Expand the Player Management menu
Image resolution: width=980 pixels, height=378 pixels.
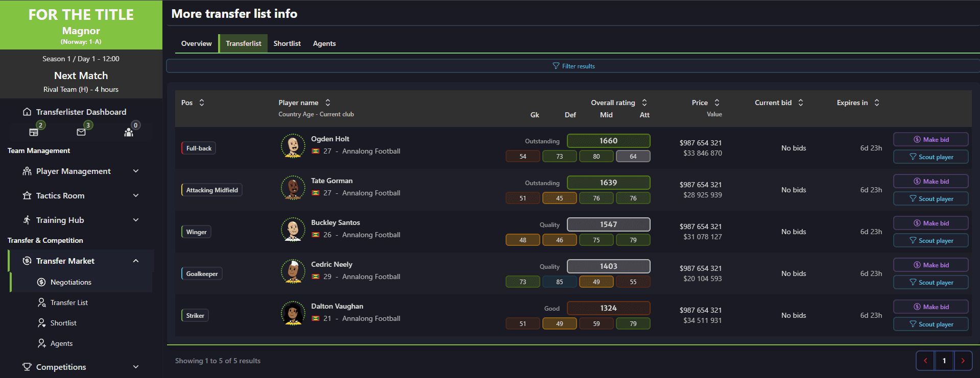[136, 171]
